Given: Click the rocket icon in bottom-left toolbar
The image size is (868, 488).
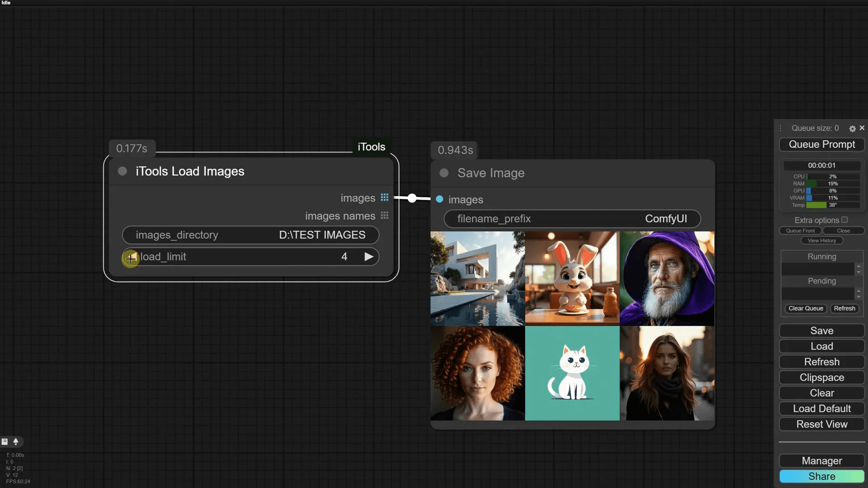Looking at the screenshot, I should pos(16,441).
